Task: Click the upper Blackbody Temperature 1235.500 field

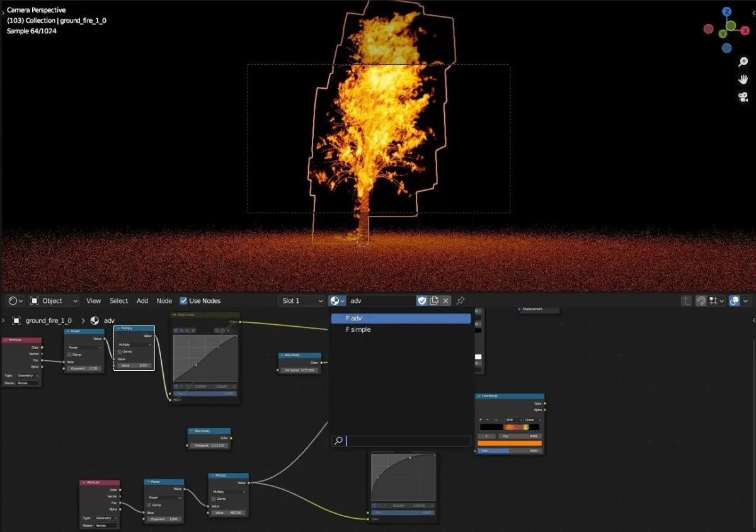Action: click(x=300, y=370)
